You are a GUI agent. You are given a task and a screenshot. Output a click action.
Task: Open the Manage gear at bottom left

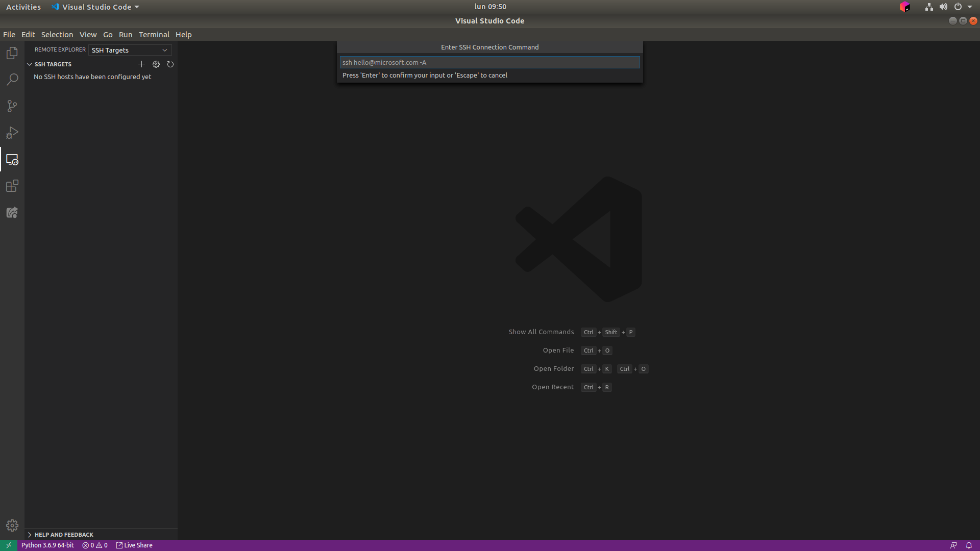pyautogui.click(x=12, y=525)
